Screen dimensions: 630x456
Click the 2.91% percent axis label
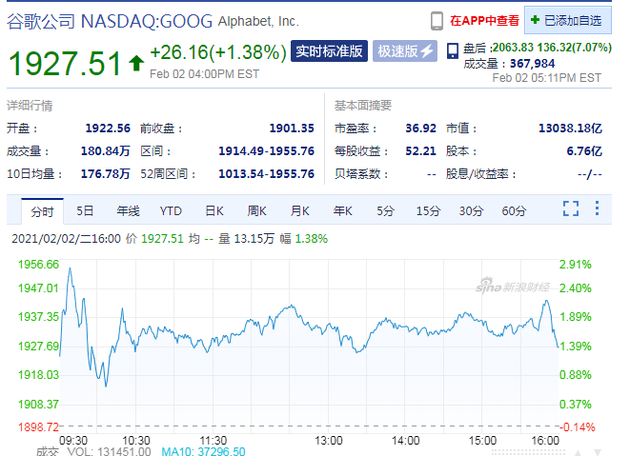point(575,264)
